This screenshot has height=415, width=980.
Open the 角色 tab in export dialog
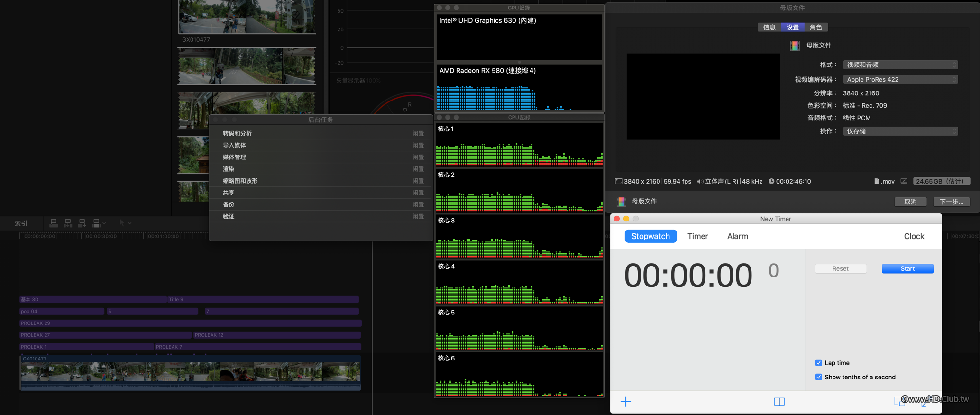pos(816,27)
